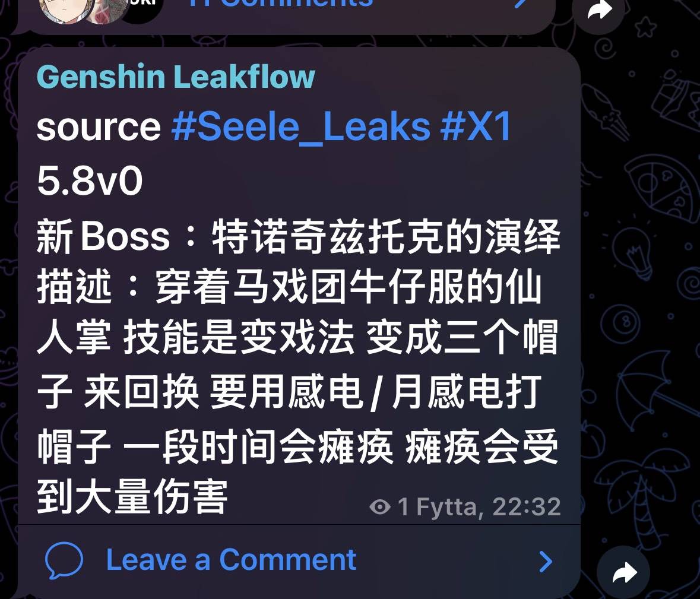Click the Leave a Comment text
The width and height of the screenshot is (700, 599).
[x=231, y=560]
